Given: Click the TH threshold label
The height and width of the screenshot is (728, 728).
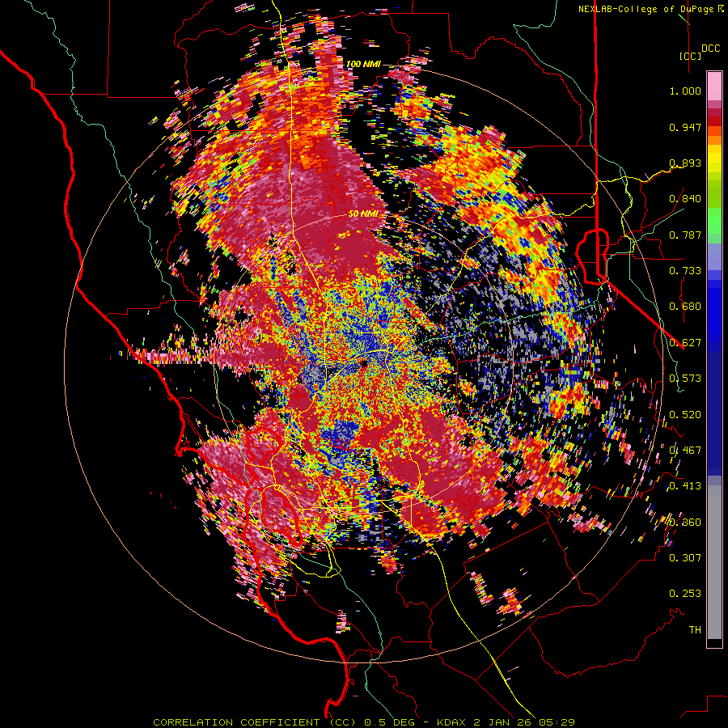Looking at the screenshot, I should pos(695,629).
